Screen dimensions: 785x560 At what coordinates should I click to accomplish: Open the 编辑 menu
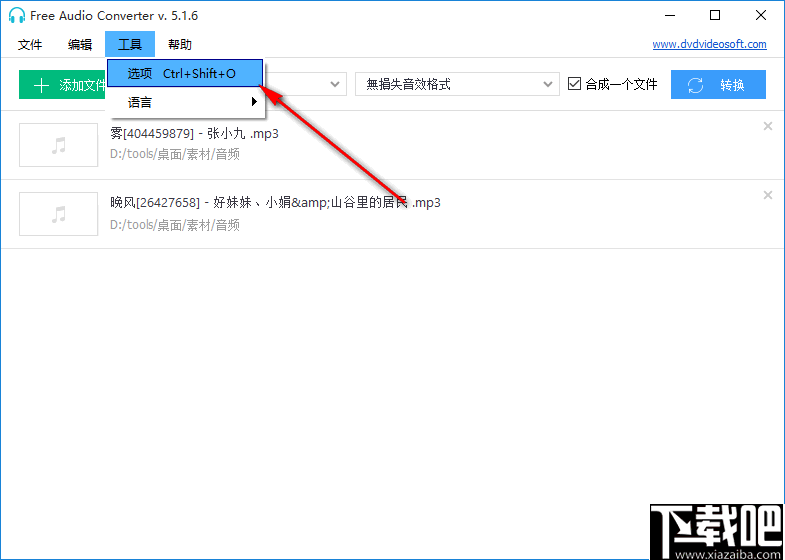pyautogui.click(x=80, y=45)
